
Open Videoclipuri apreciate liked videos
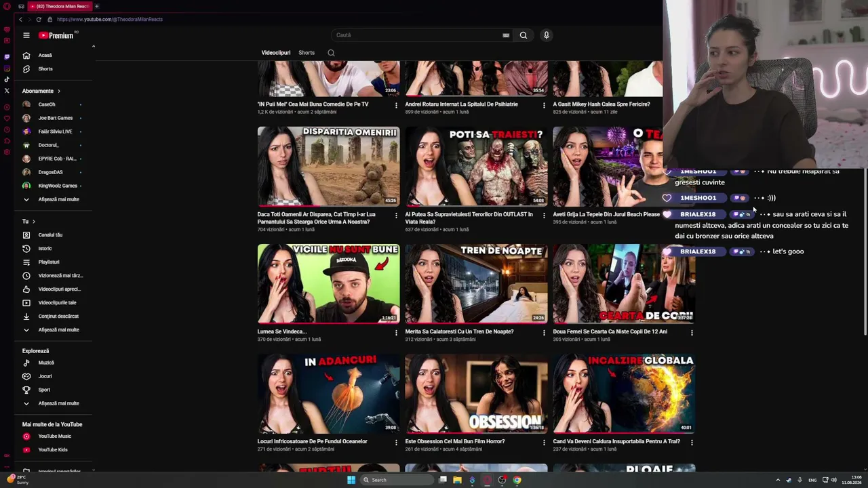coord(53,289)
